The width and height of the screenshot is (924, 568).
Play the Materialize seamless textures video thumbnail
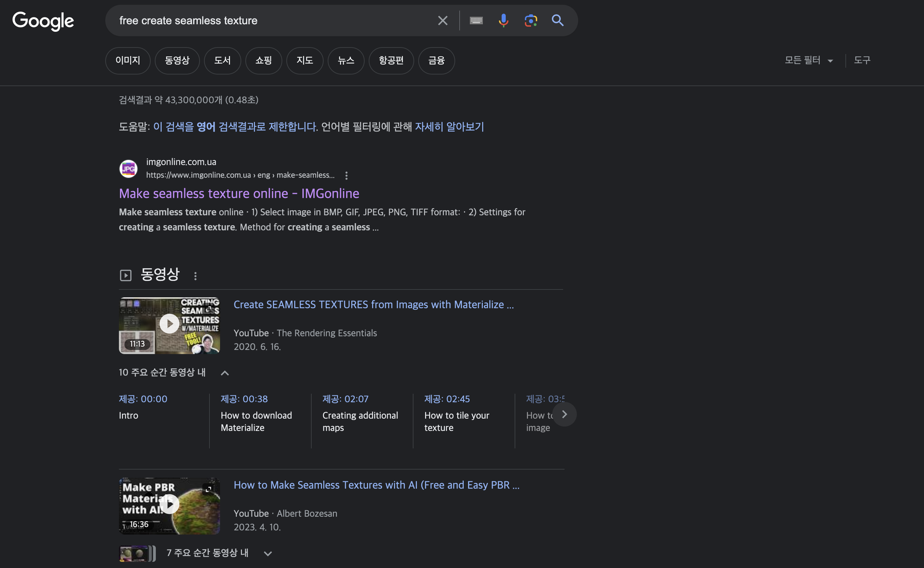169,324
